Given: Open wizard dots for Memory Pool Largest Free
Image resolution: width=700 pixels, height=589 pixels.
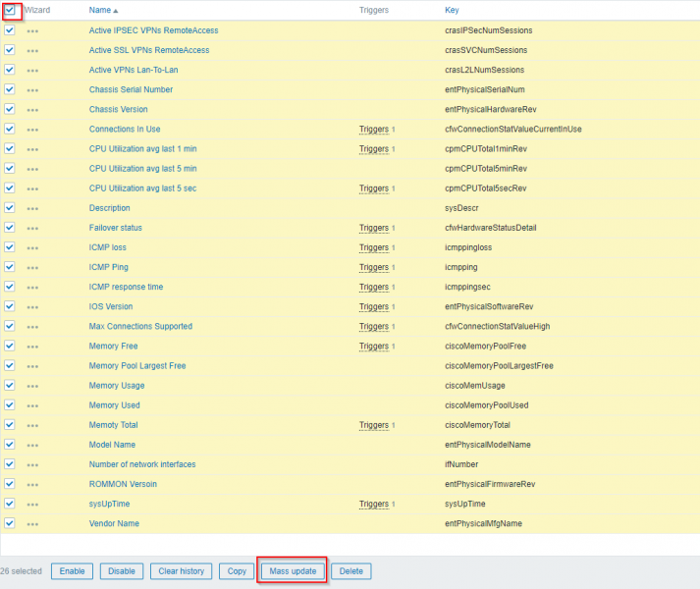Looking at the screenshot, I should tap(32, 366).
